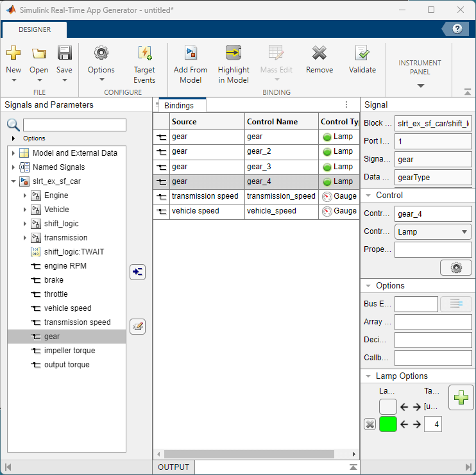Viewport: 476px width, 475px height.
Task: Open control properties gear button
Action: [456, 267]
